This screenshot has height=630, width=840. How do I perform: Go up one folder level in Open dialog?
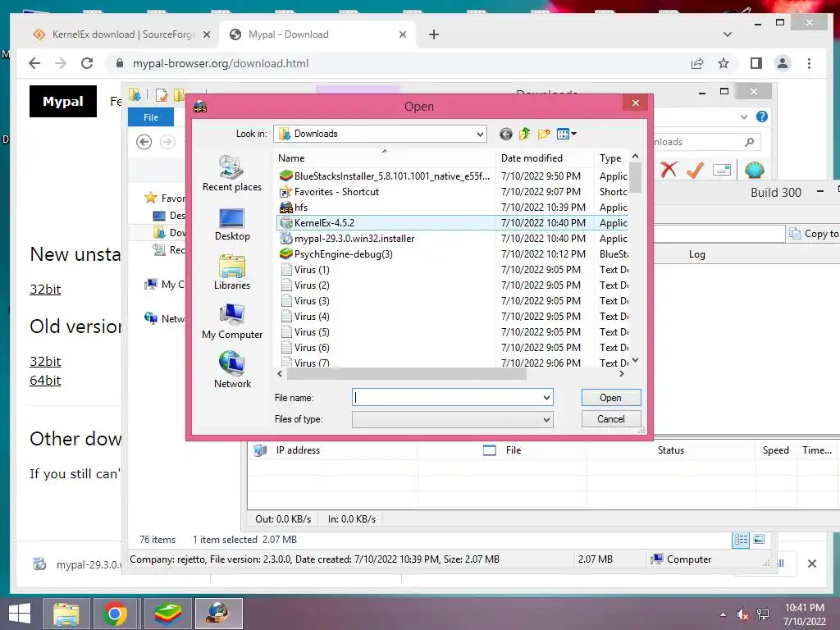pyautogui.click(x=524, y=134)
